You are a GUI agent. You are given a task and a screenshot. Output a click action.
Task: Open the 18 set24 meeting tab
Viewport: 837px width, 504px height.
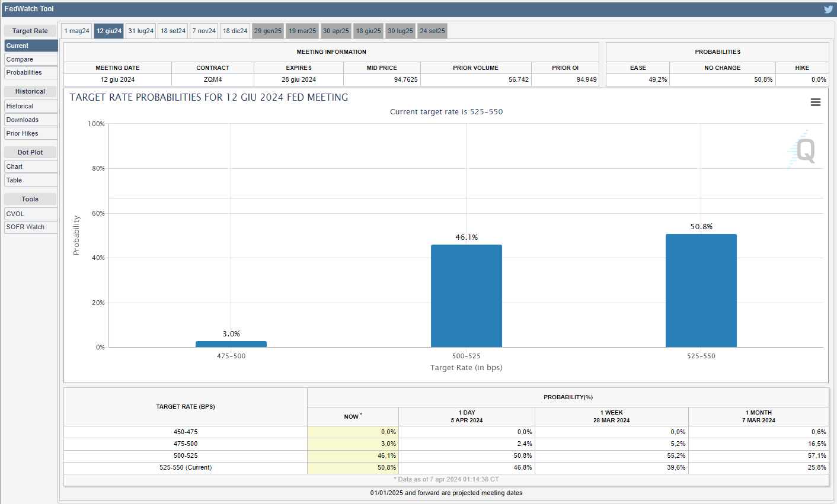pos(173,31)
